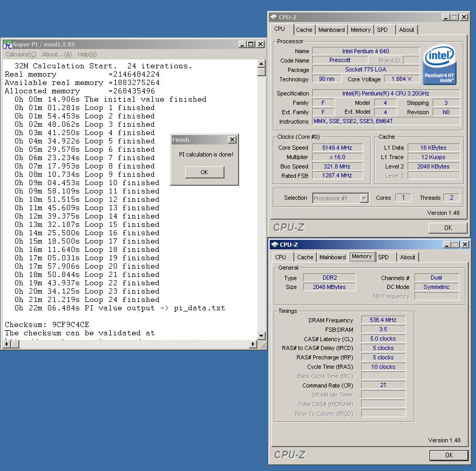Click Super PI horizontal scrollbar left arrow
Viewport: 476px width, 471px height.
coord(7,344)
